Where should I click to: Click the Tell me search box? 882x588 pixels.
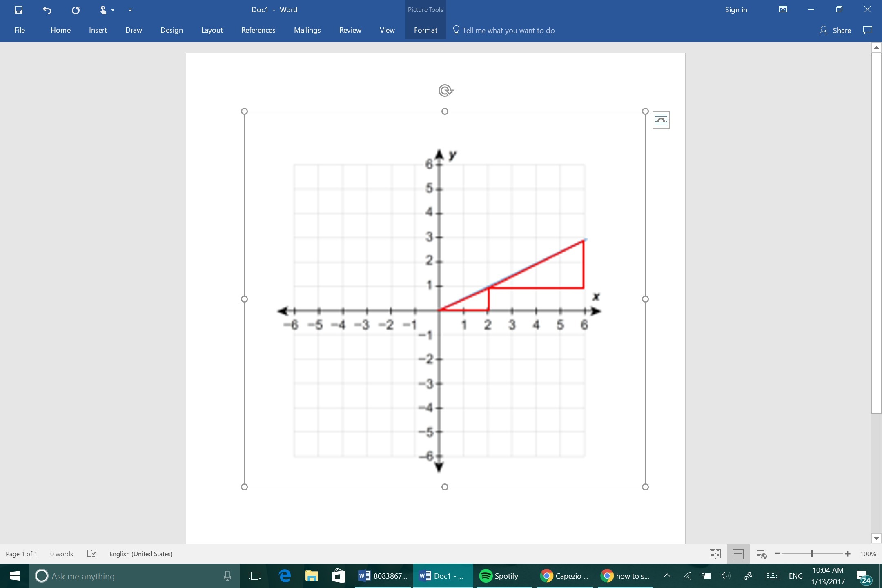tap(508, 30)
